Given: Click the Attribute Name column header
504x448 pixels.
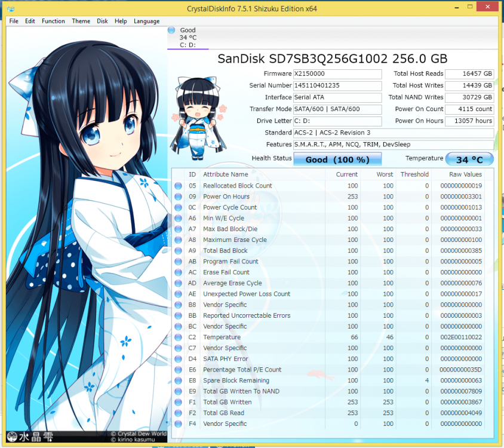Looking at the screenshot, I should 263,174.
